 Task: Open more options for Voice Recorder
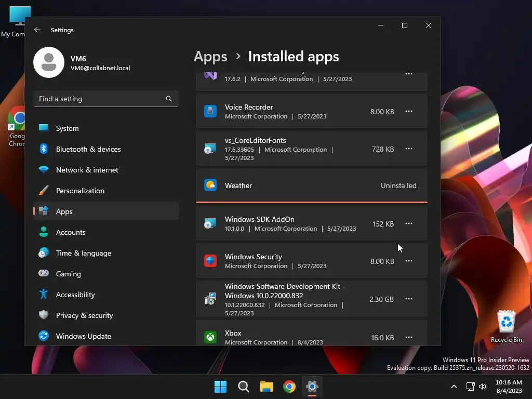coord(409,111)
